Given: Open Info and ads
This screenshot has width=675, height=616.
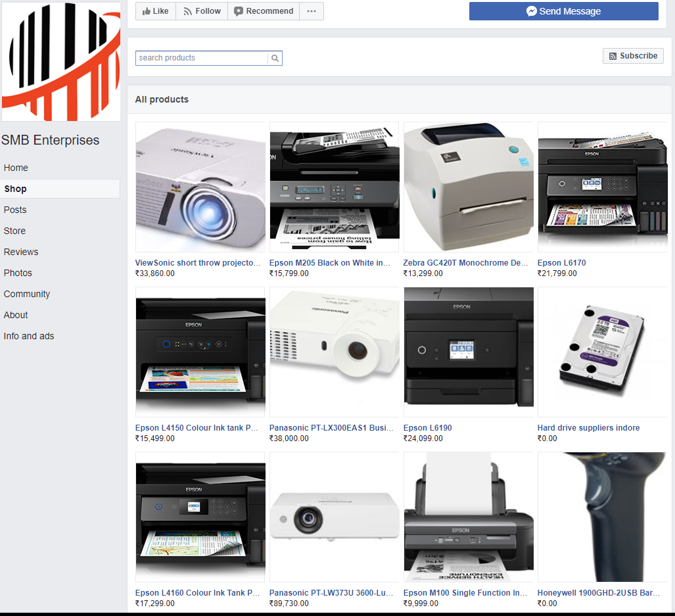Looking at the screenshot, I should [x=29, y=337].
